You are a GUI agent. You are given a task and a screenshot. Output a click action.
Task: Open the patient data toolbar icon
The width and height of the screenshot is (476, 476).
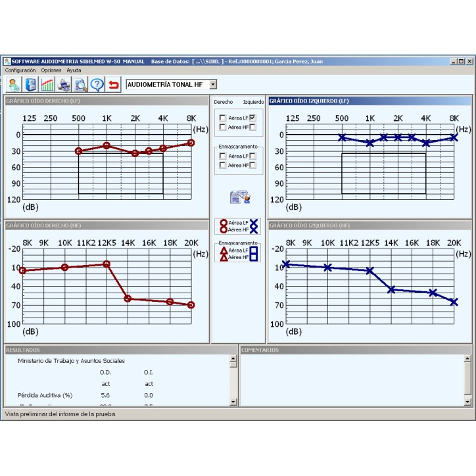(14, 85)
